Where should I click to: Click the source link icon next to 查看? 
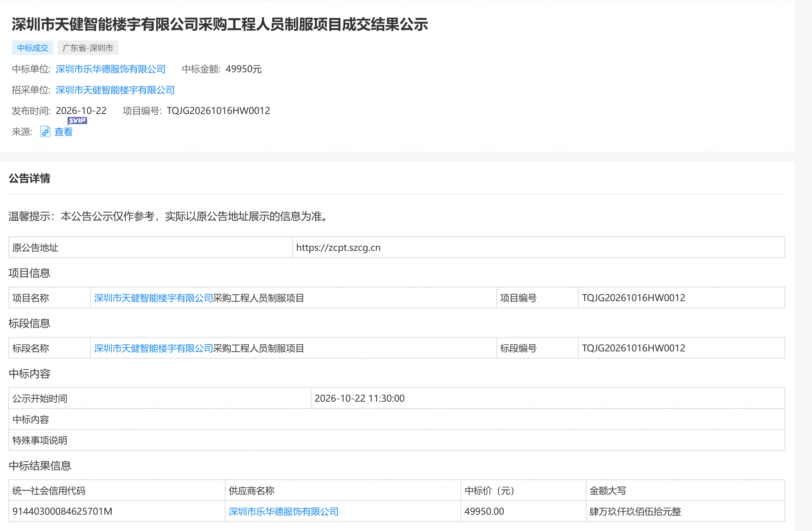[x=45, y=132]
